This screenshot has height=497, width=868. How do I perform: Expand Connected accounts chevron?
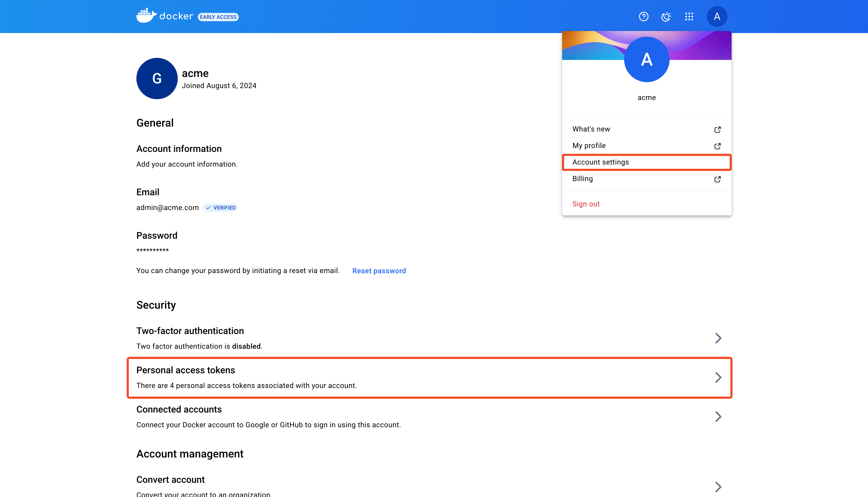point(718,416)
